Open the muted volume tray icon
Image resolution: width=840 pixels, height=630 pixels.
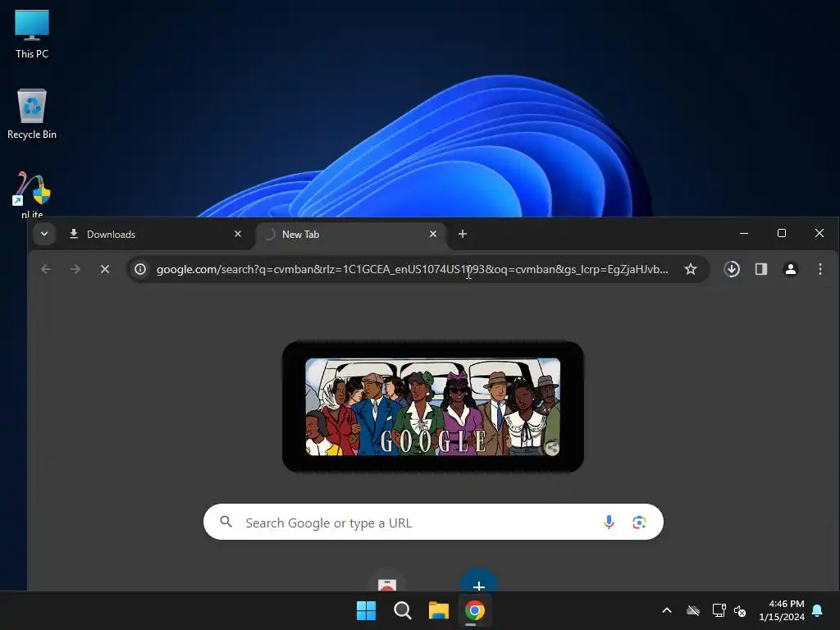pyautogui.click(x=740, y=610)
